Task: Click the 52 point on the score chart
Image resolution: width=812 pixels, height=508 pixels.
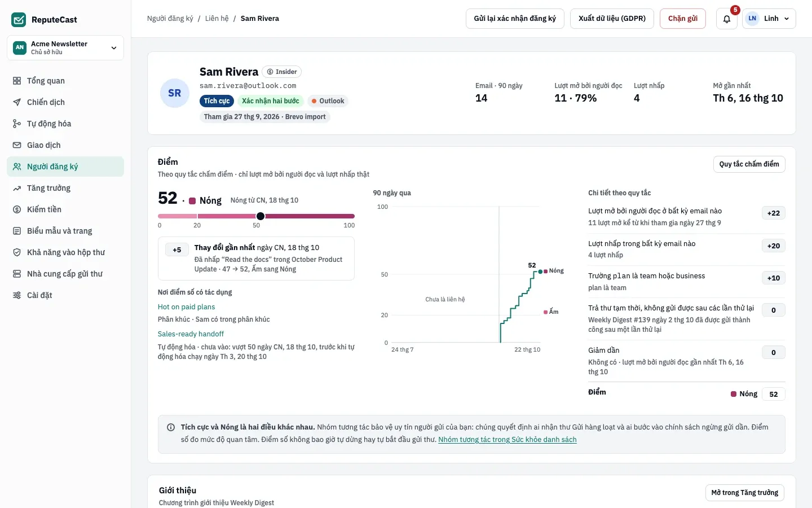Action: click(540, 271)
